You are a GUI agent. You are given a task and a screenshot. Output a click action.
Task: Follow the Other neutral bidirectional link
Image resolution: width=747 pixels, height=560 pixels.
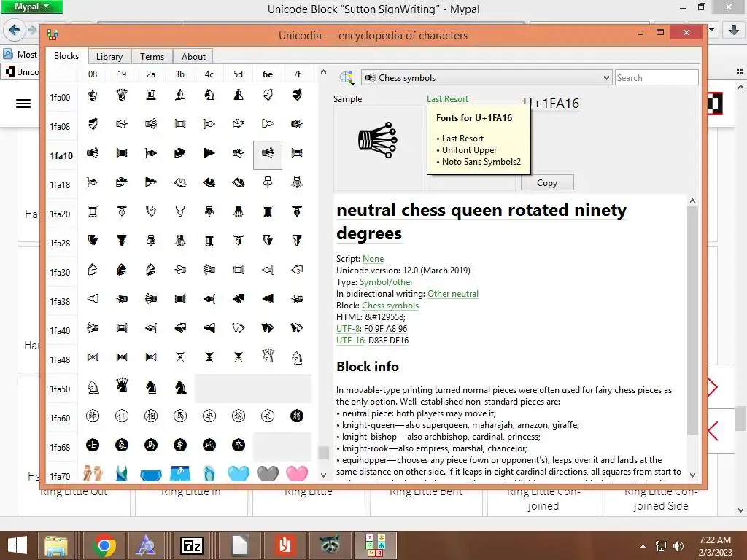tap(452, 294)
